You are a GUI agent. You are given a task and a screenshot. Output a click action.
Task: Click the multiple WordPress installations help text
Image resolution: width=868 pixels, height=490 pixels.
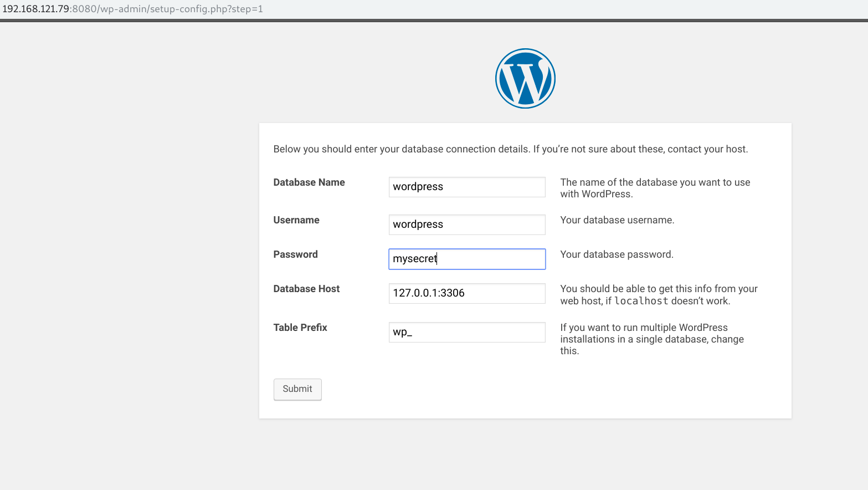tap(651, 339)
